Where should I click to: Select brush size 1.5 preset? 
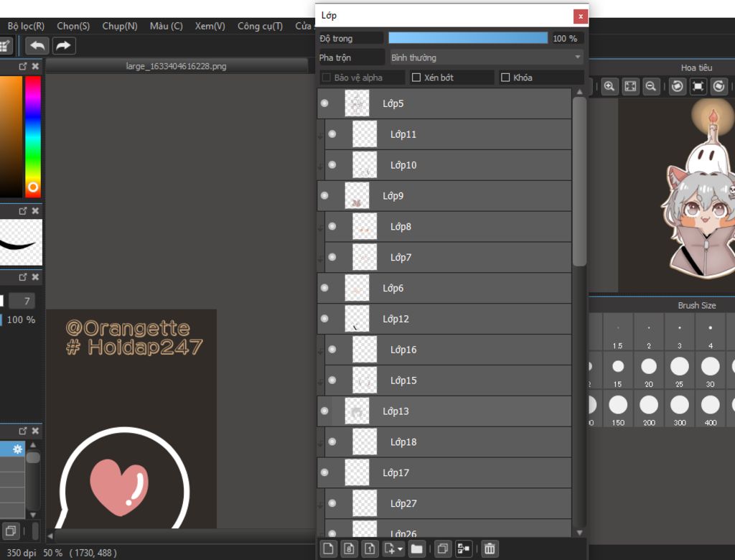point(617,332)
